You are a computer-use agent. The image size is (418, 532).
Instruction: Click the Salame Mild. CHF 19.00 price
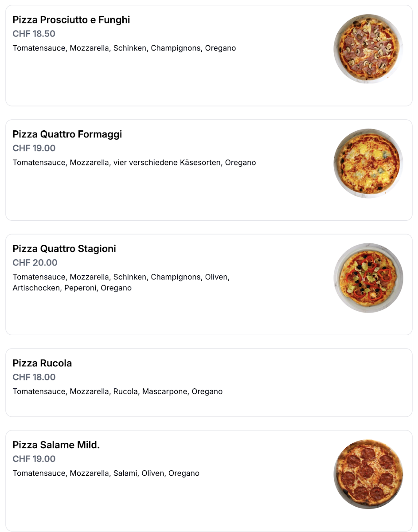point(34,459)
